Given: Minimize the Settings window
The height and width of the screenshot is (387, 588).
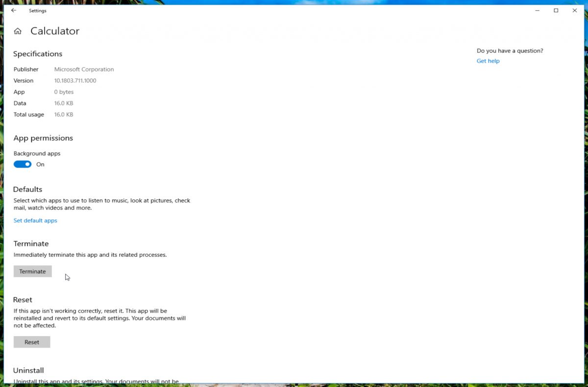Looking at the screenshot, I should (x=537, y=10).
